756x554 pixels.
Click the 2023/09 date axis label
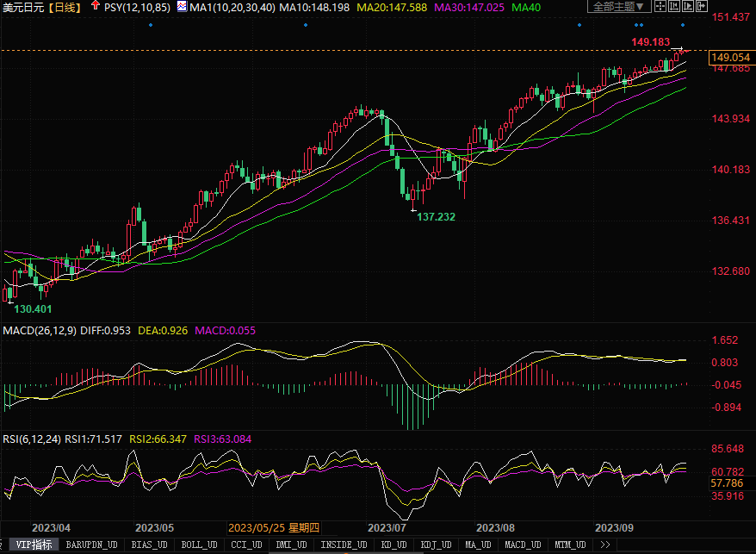click(614, 528)
